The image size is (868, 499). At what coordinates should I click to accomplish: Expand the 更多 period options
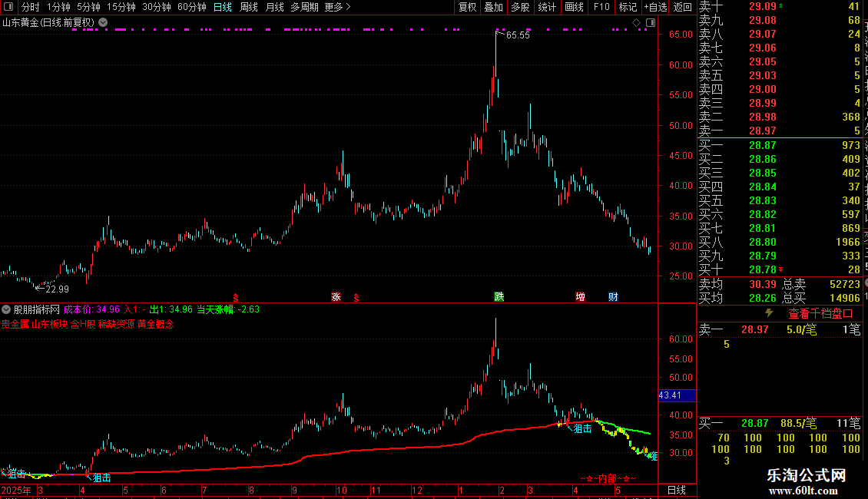[337, 7]
